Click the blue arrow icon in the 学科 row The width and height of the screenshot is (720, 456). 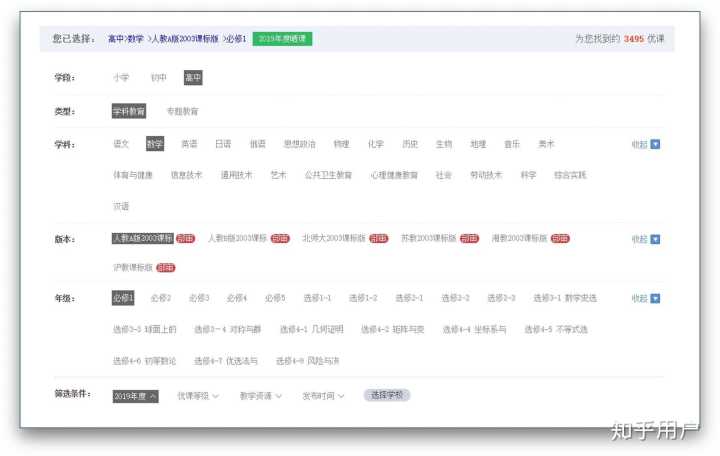(656, 144)
